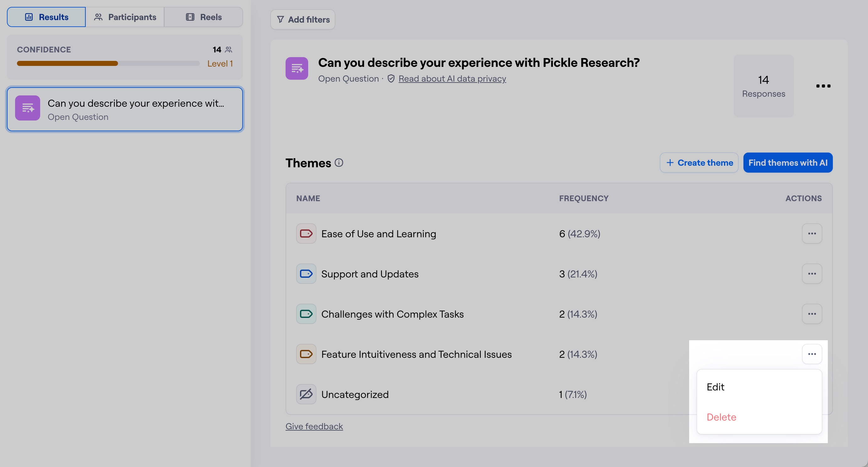Click the Give feedback link
This screenshot has height=467, width=868.
click(314, 426)
